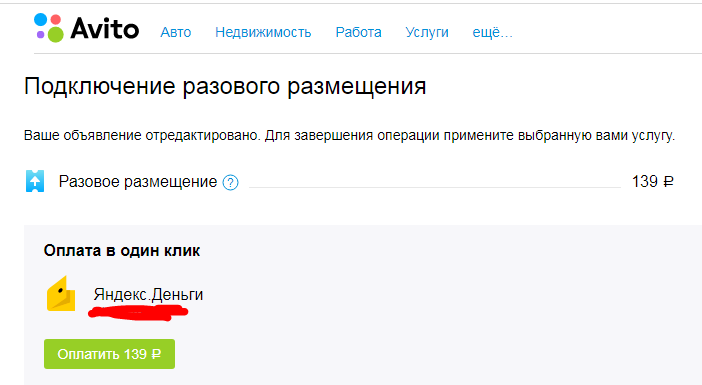Open the Недвижимость category
The image size is (702, 385).
click(x=263, y=32)
